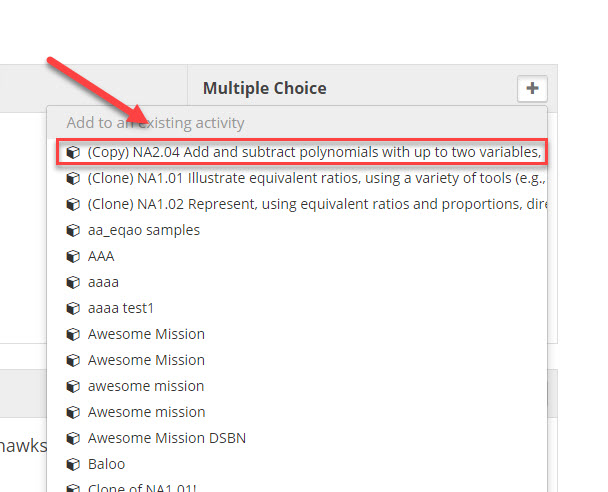Choose (Clone) NA1.02 Represent equivalent ratios activity
The height and width of the screenshot is (492, 608).
click(297, 204)
